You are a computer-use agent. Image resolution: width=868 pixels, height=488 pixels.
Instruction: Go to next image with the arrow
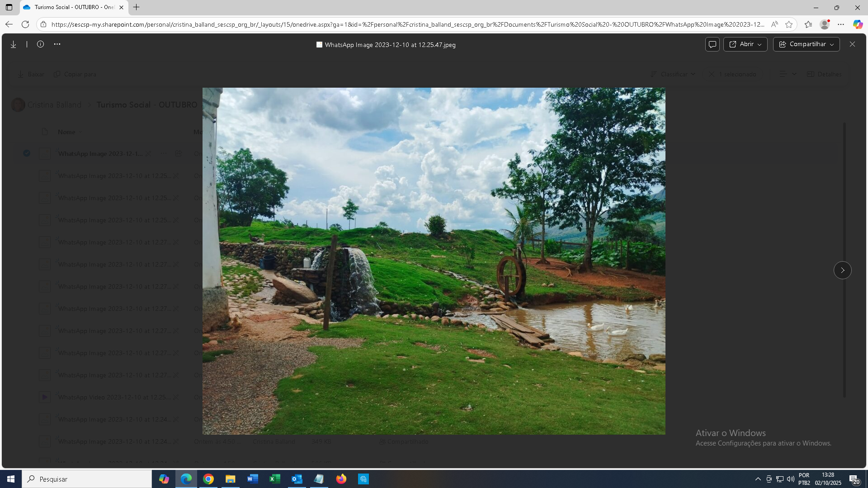842,270
